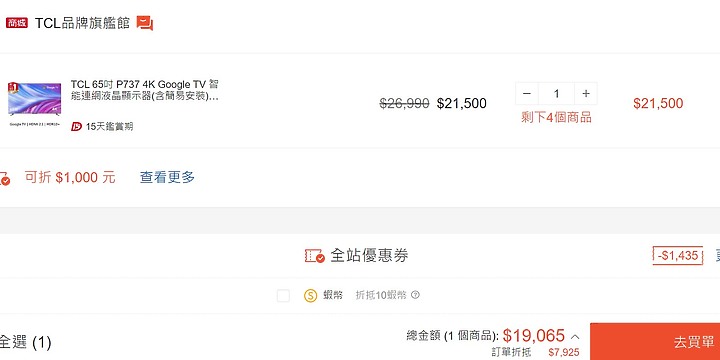This screenshot has width=720, height=360.
Task: Click the gold 蝦幣 coin icon
Action: click(310, 296)
